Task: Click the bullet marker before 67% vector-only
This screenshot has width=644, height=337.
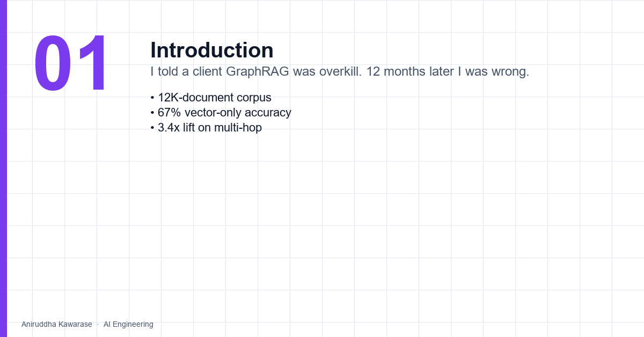Action: pyautogui.click(x=152, y=113)
